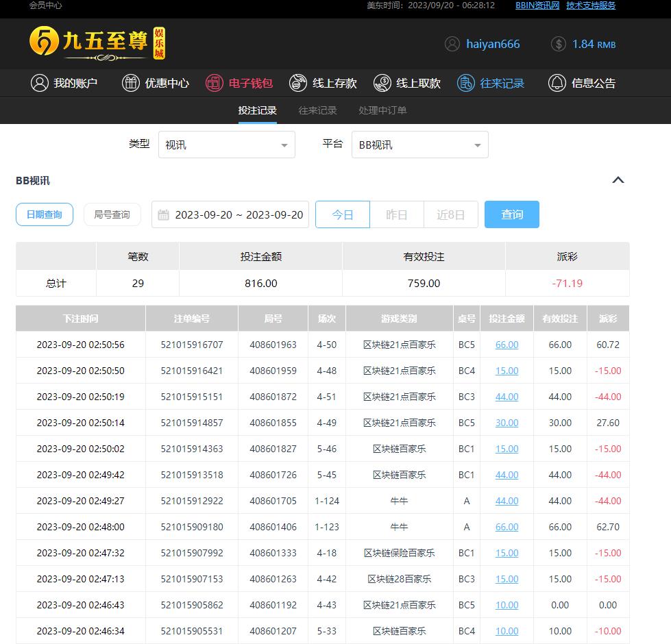Click the dollar balance icon

click(558, 44)
